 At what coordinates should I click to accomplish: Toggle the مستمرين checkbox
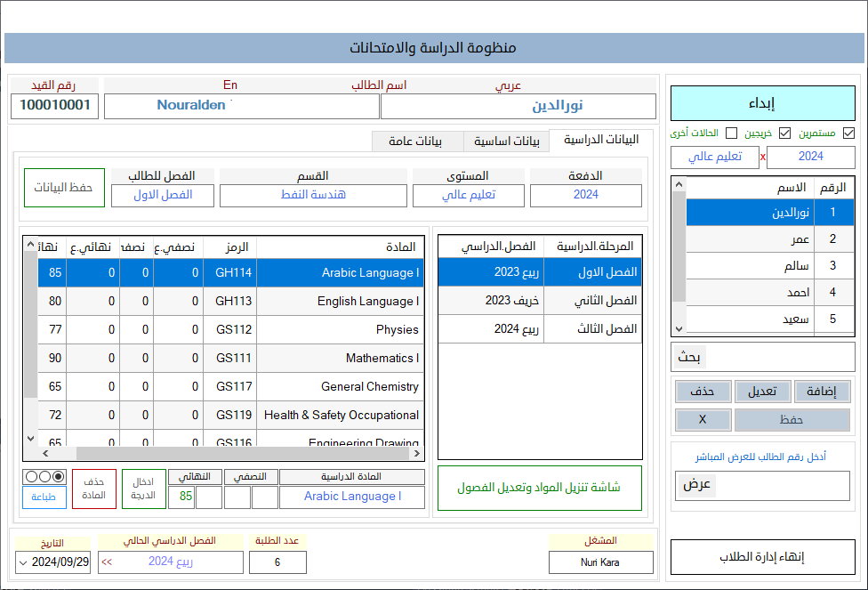click(x=848, y=133)
